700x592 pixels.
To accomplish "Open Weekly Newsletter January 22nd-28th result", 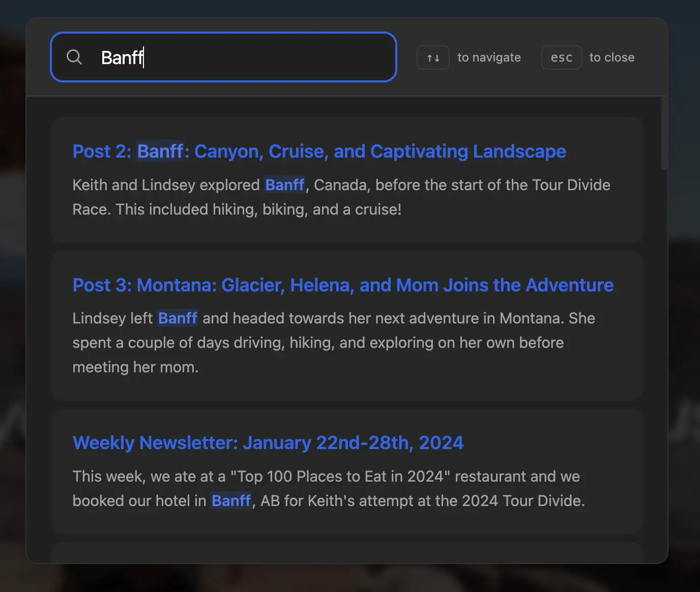I will (268, 443).
